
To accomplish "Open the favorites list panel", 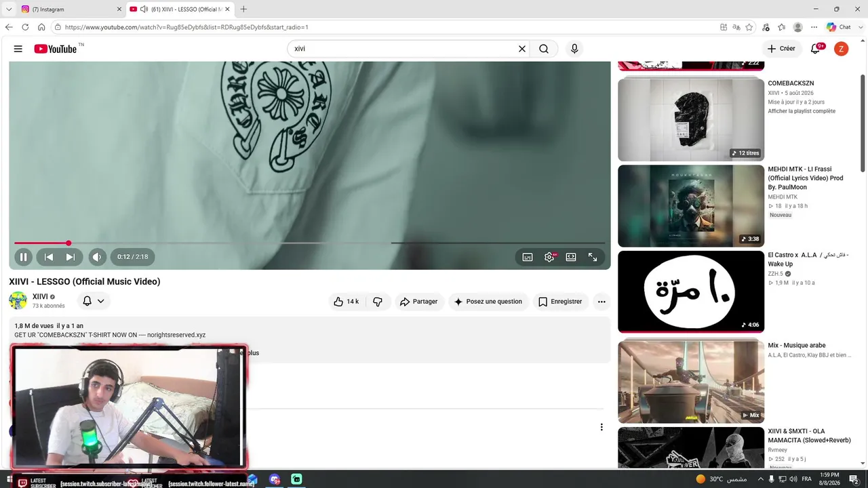I will [781, 27].
